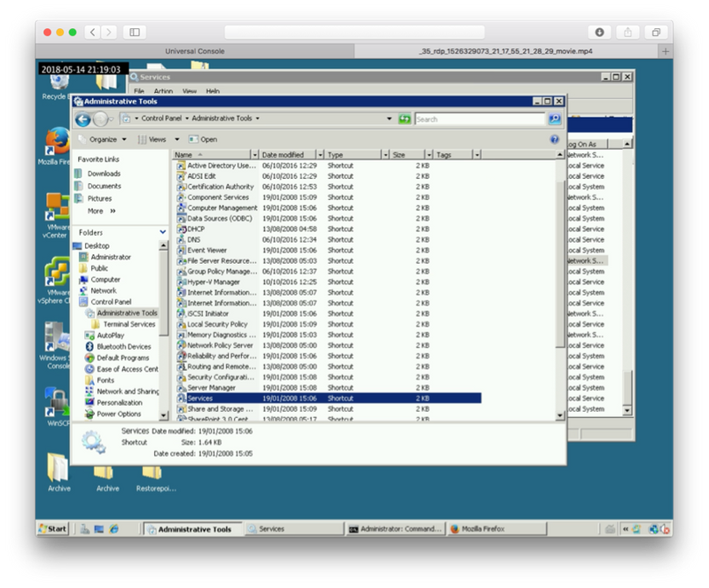Click the search magnifier button

555,119
